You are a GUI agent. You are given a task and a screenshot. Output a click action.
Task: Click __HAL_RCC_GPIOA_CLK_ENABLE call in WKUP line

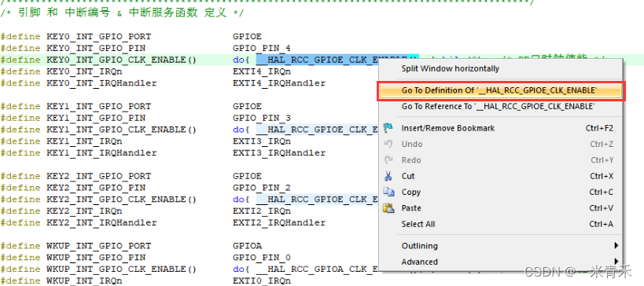(x=317, y=269)
